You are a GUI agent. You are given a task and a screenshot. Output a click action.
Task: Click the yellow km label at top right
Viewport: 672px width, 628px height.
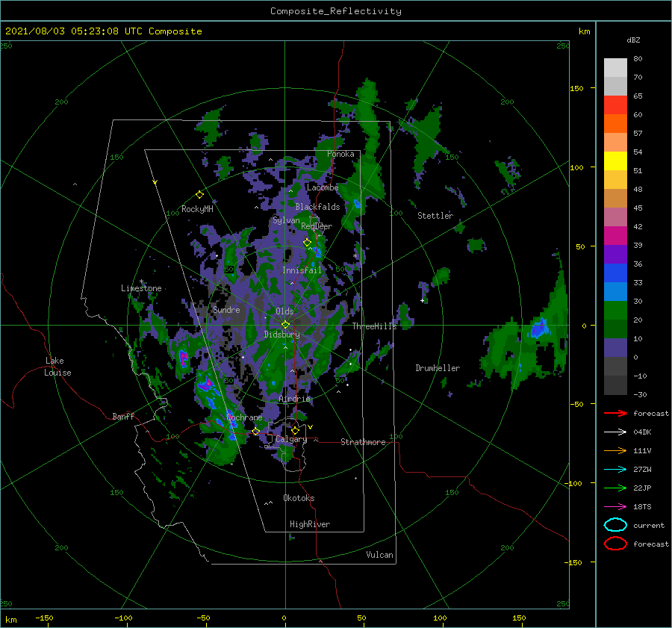(x=584, y=31)
